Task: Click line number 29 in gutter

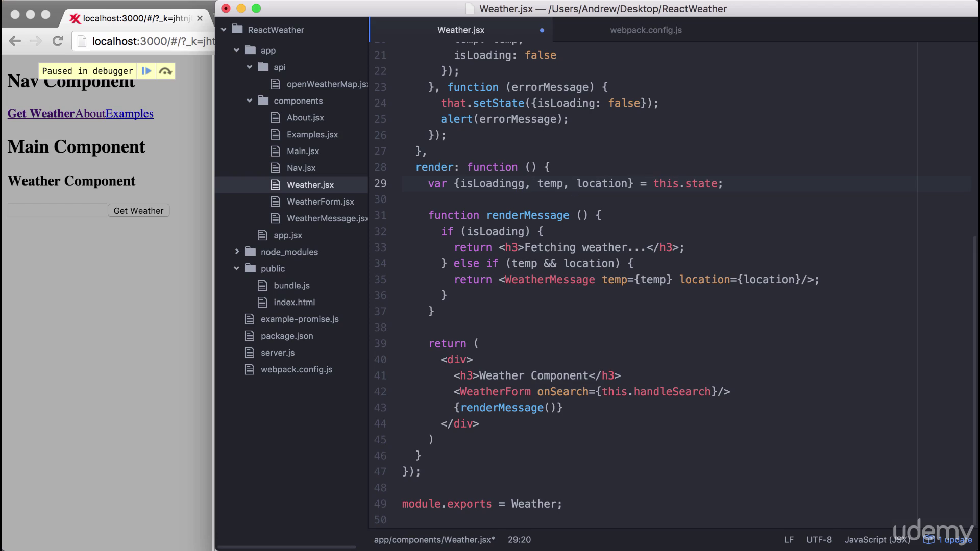Action: [x=380, y=183]
